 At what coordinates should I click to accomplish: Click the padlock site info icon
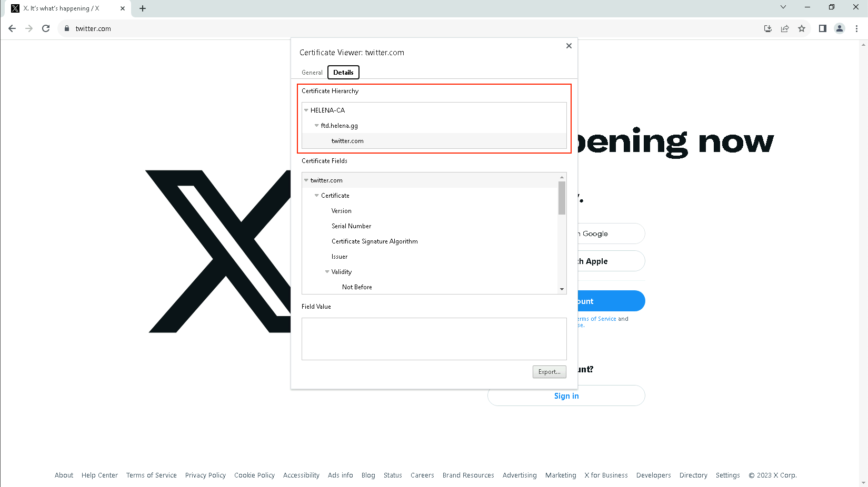[67, 28]
